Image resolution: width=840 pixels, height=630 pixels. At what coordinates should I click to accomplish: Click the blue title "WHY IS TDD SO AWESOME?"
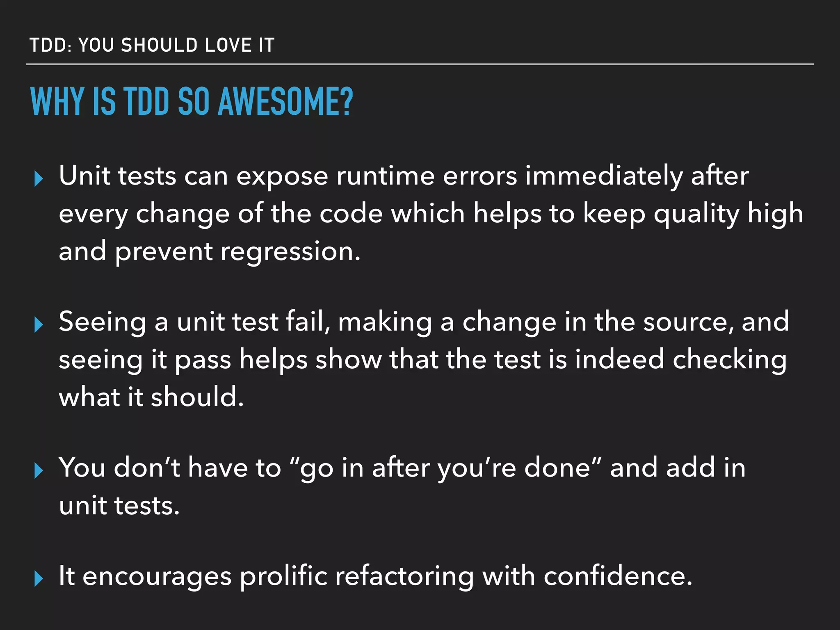pyautogui.click(x=191, y=101)
